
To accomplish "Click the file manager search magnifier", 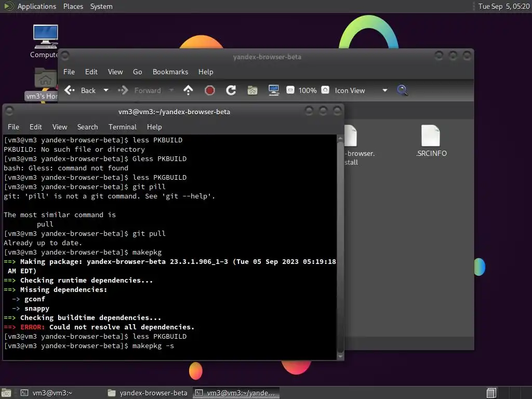I will [x=403, y=90].
